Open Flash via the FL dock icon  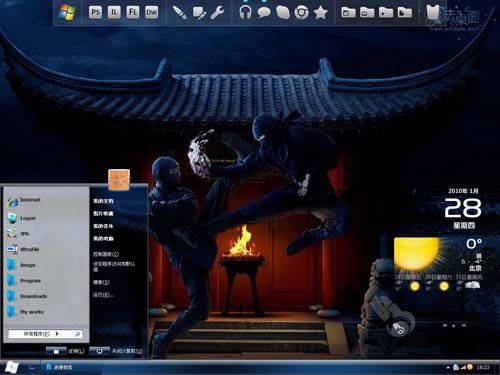133,13
